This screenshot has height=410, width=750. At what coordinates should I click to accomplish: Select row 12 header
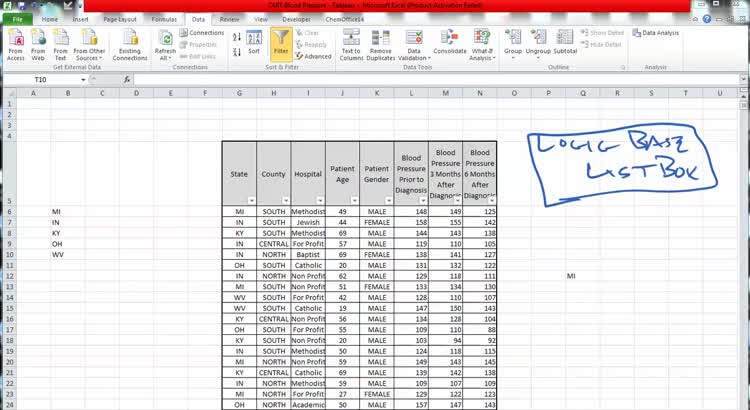tap(10, 276)
